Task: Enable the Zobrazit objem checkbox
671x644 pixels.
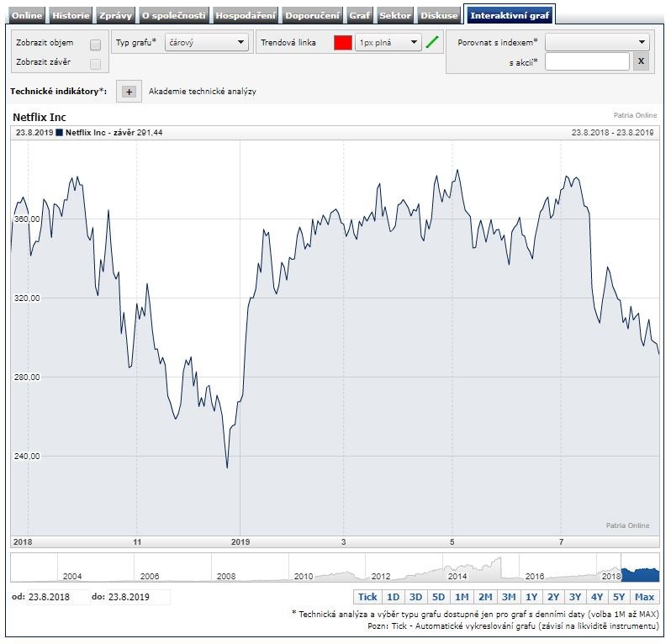Action: [x=95, y=45]
